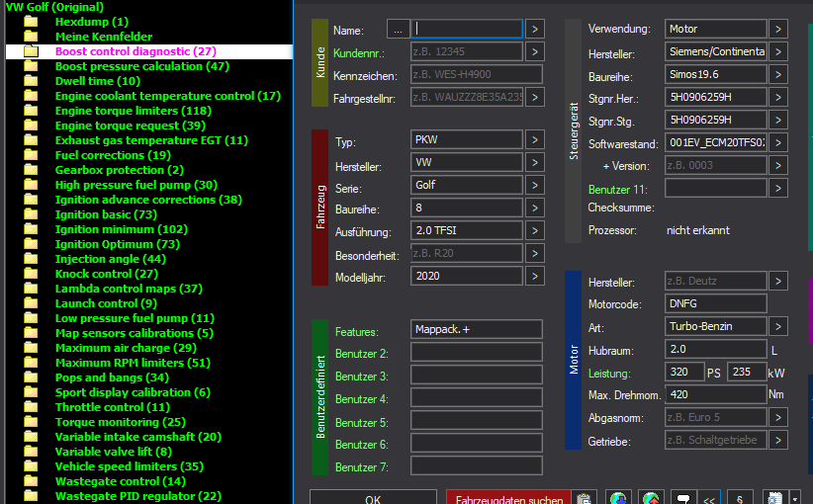Select the VW Golf (Original) root node
The image size is (813, 504).
point(54,7)
